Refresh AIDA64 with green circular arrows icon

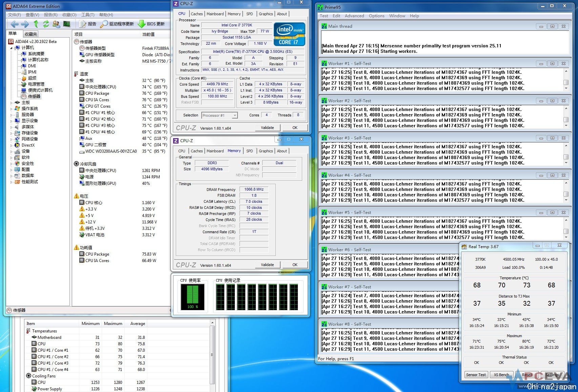pyautogui.click(x=46, y=24)
